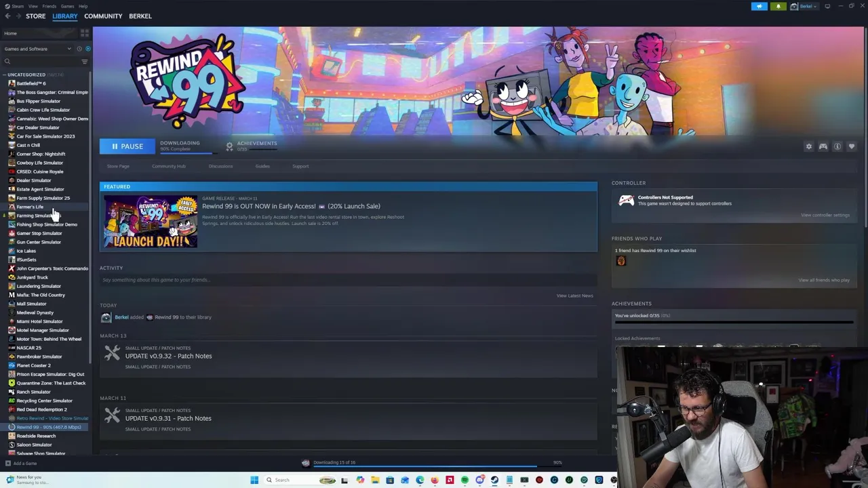Viewport: 868px width, 488px height.
Task: Click Add a Game
Action: 20,464
